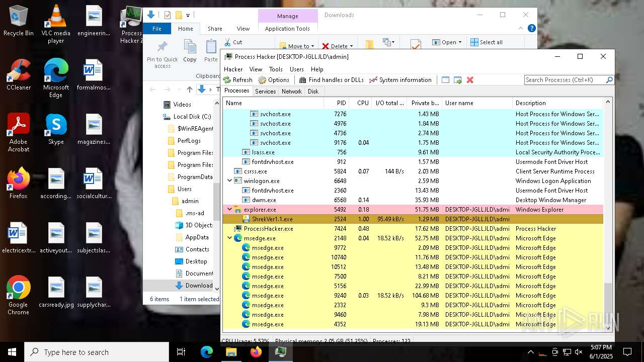Open the Delete dropdown arrow in Explorer
Viewport: 644px width, 362px height.
[351, 46]
